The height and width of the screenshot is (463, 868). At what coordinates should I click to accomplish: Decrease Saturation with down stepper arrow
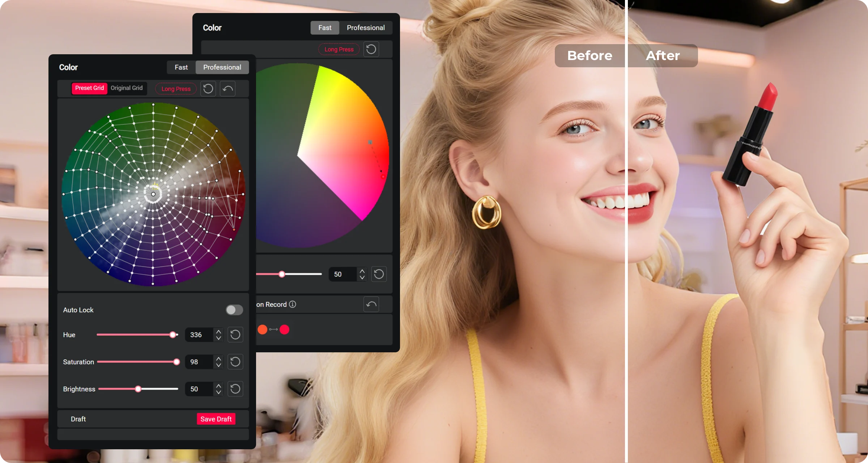[x=218, y=365]
